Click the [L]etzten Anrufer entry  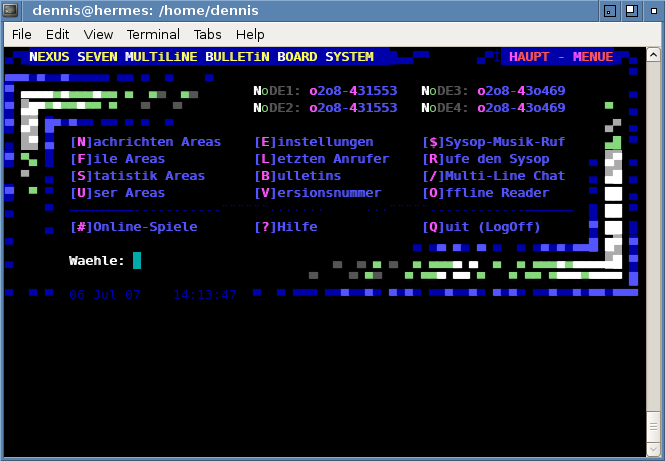coord(321,159)
